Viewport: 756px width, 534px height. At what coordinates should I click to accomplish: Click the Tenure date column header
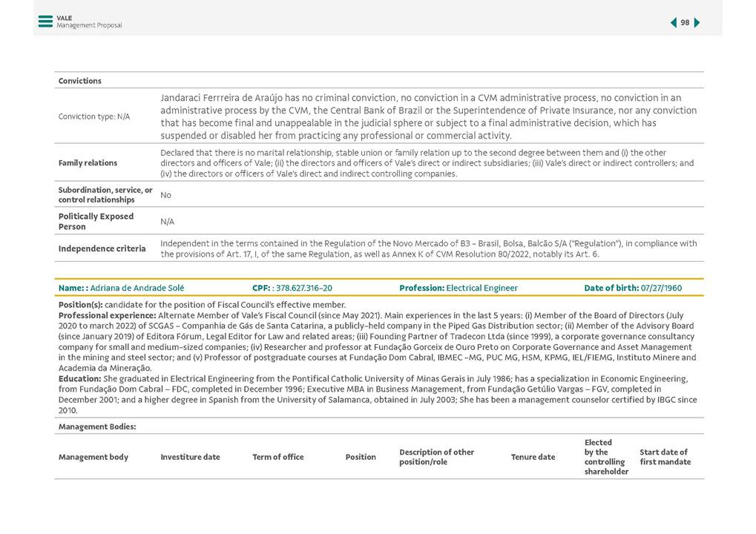pos(532,457)
